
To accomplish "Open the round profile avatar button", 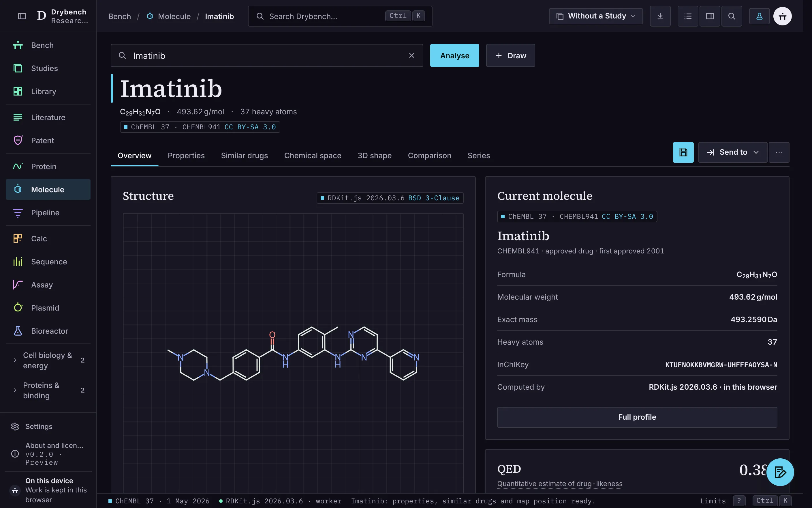I will [x=783, y=16].
